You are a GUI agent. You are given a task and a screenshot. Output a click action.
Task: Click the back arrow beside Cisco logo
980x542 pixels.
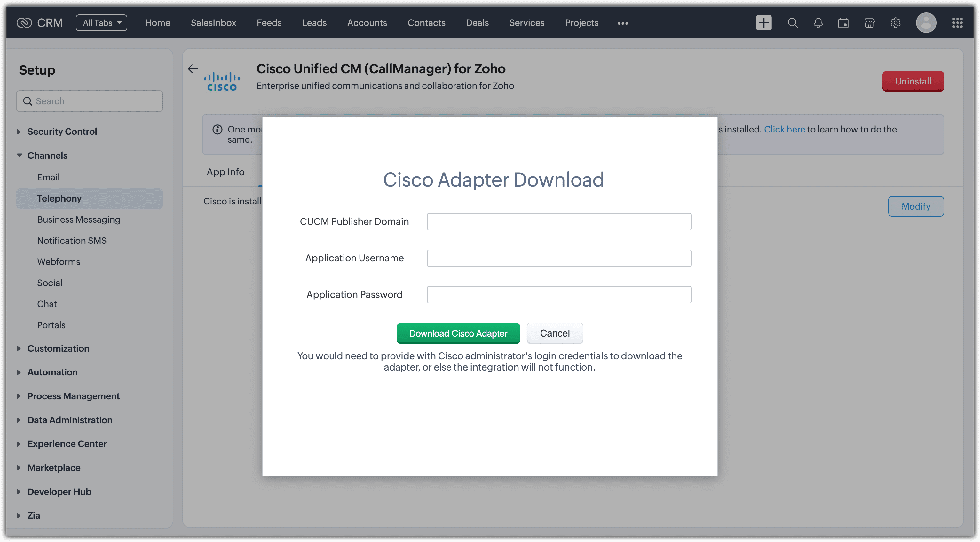(x=193, y=68)
